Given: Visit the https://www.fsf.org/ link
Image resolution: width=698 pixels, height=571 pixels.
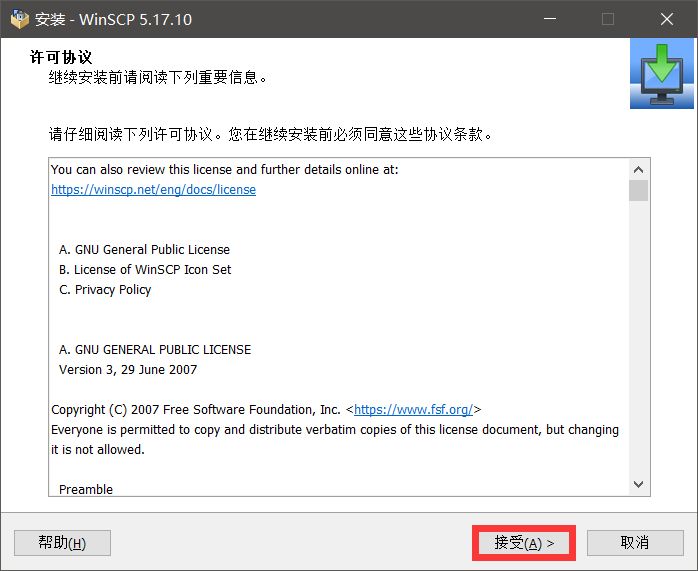Looking at the screenshot, I should pos(413,409).
